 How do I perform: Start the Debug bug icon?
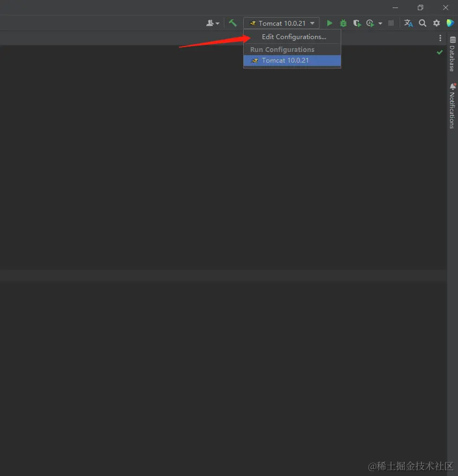point(343,23)
